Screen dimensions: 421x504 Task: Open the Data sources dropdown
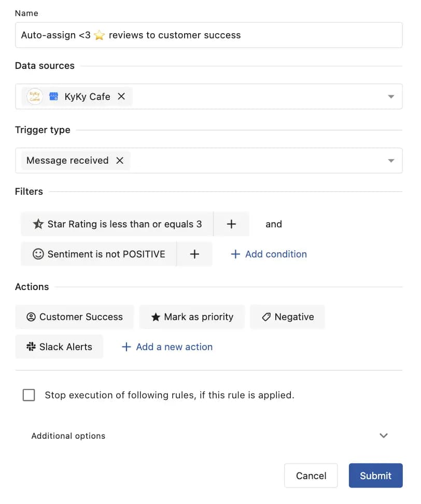[391, 96]
